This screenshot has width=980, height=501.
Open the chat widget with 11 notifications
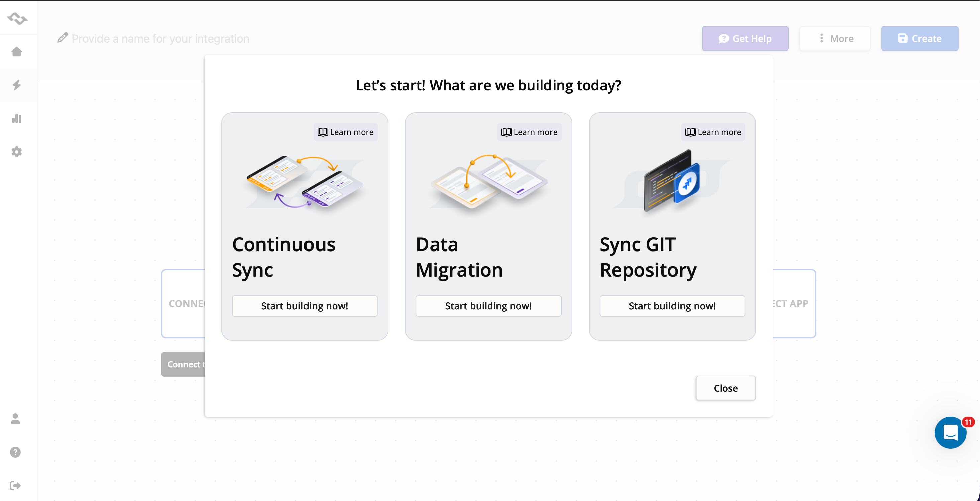point(950,433)
